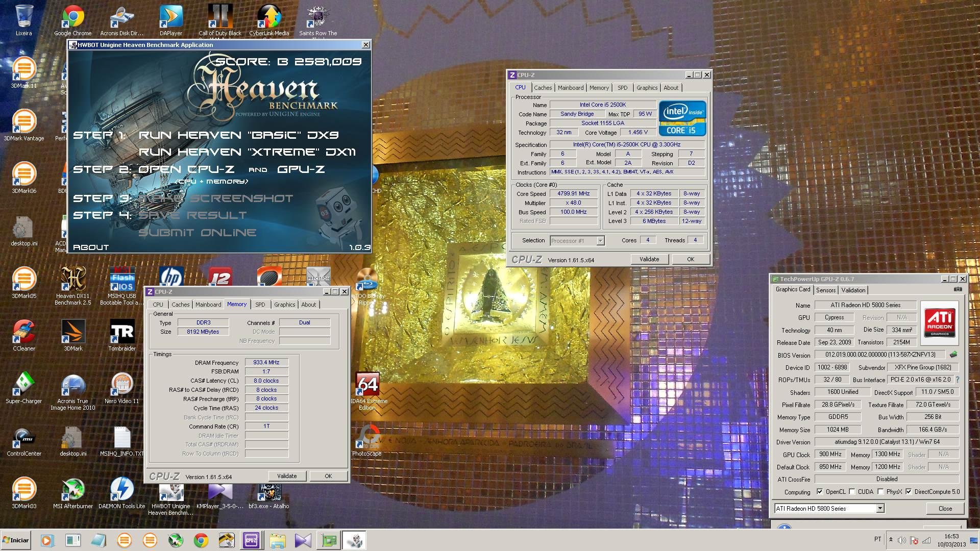
Task: Open Super-Charger desktop icon
Action: pos(23,388)
